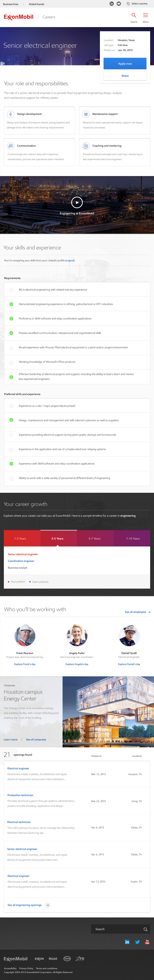Screen dimensions: 154x980
Task: Click the footer Search input field
Action: (116, 929)
